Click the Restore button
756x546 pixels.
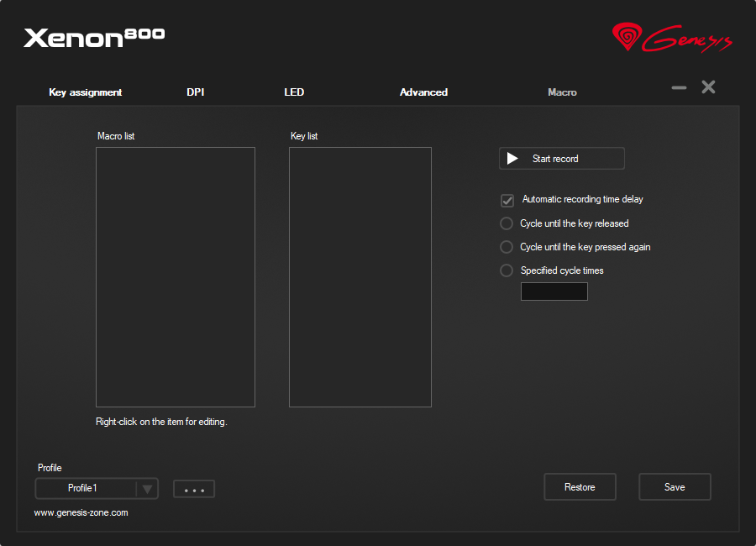pos(580,486)
